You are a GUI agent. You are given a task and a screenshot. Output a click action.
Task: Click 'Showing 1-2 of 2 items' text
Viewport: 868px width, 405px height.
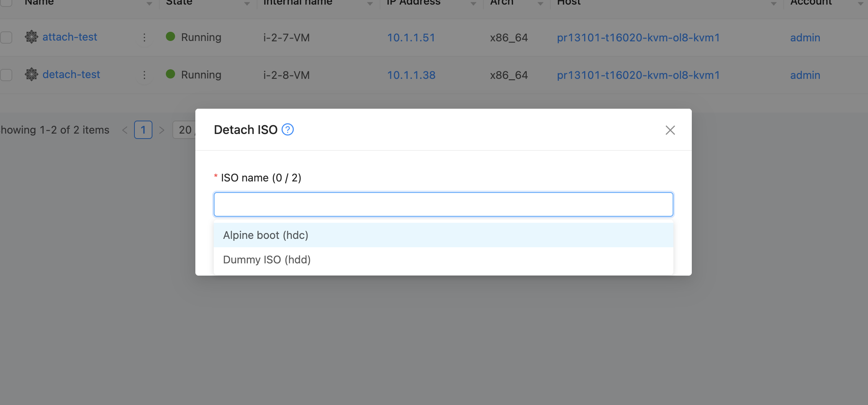pyautogui.click(x=55, y=130)
